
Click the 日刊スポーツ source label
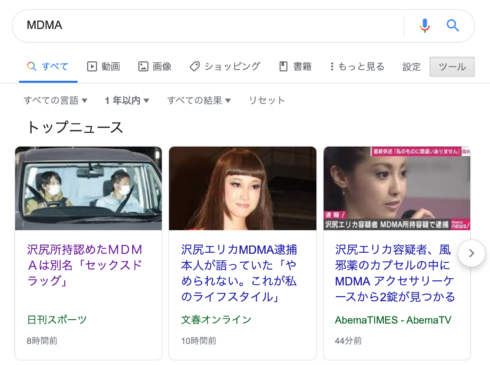[x=57, y=320]
